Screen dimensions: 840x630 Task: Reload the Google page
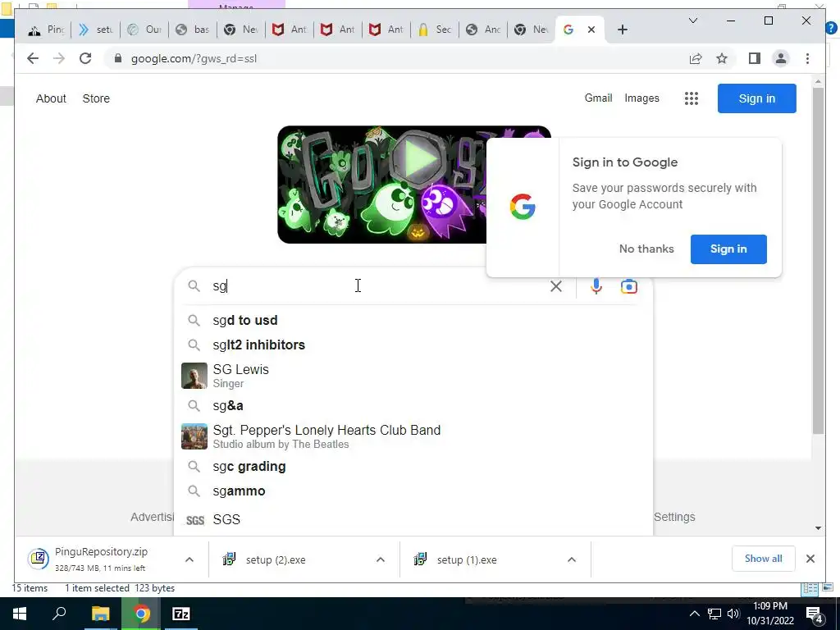85,58
